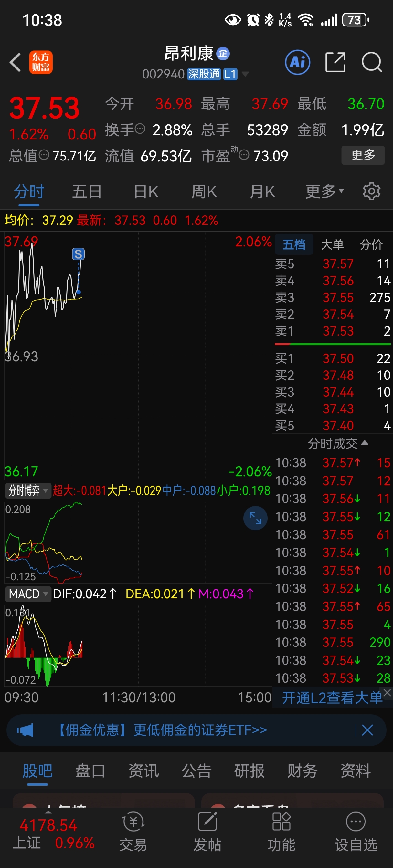Screen dimensions: 393x868
Task: Tap the 上证 index value 4178.54
Action: (x=48, y=826)
